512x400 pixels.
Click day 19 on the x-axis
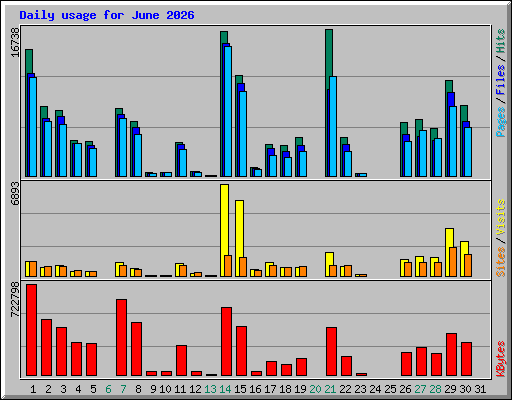(x=300, y=389)
